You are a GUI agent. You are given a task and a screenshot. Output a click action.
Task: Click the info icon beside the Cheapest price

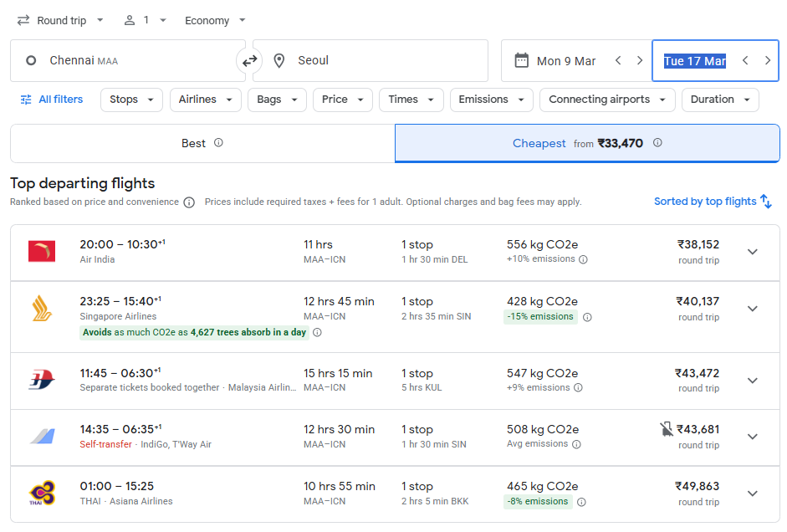(657, 143)
